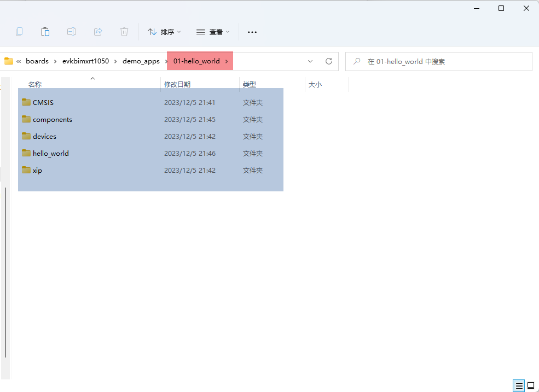The height and width of the screenshot is (392, 539).
Task: Click the Copy toolbar icon
Action: [19, 32]
